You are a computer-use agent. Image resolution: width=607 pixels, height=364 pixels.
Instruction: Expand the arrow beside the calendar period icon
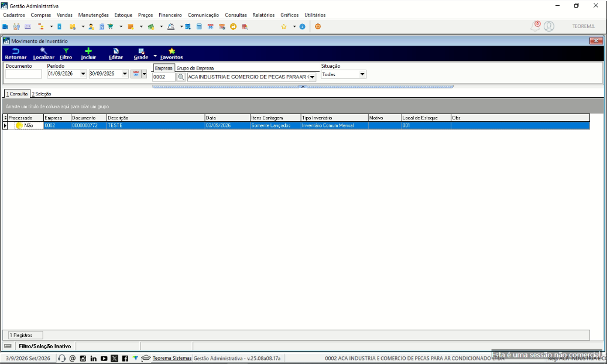144,74
